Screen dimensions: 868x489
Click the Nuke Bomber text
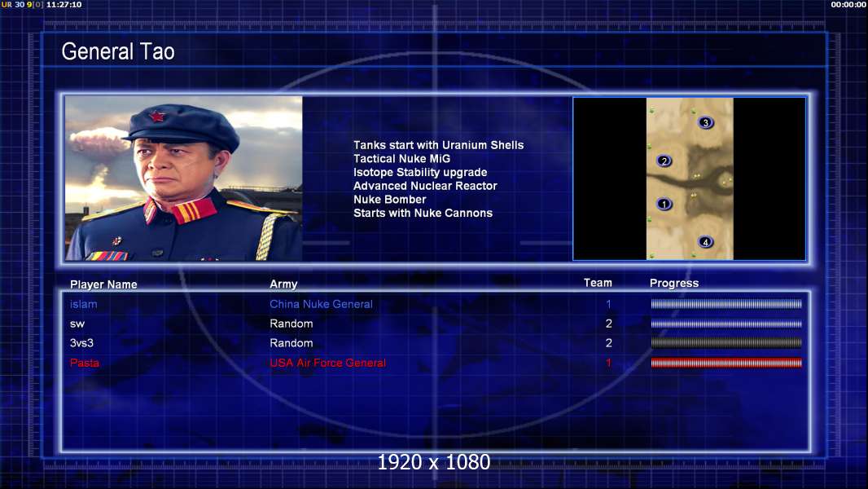(x=390, y=200)
